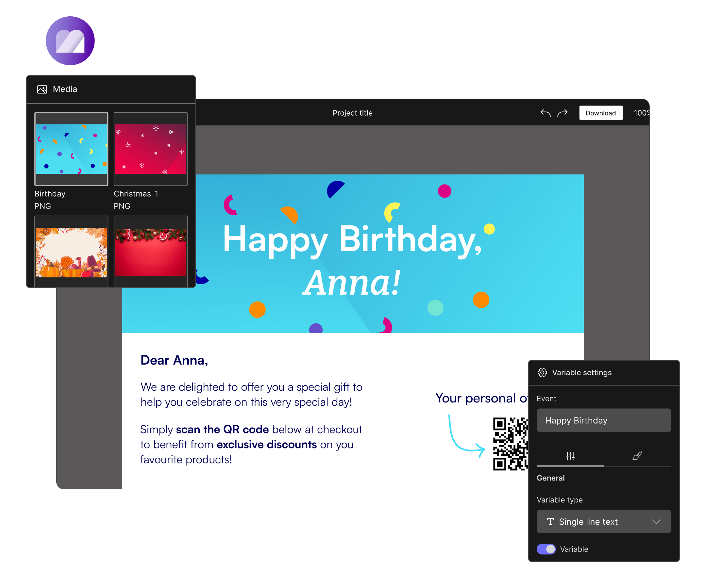The image size is (706, 588).
Task: Click the Media panel image icon
Action: click(x=42, y=90)
